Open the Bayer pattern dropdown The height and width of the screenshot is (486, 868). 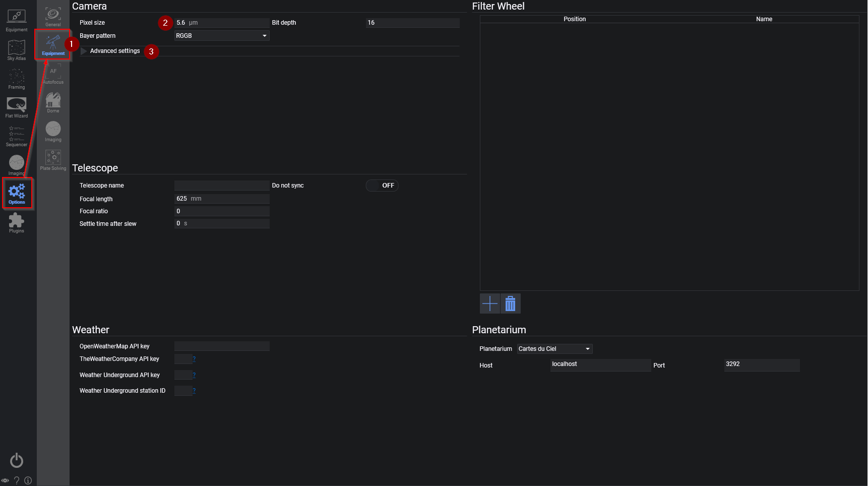click(x=222, y=36)
